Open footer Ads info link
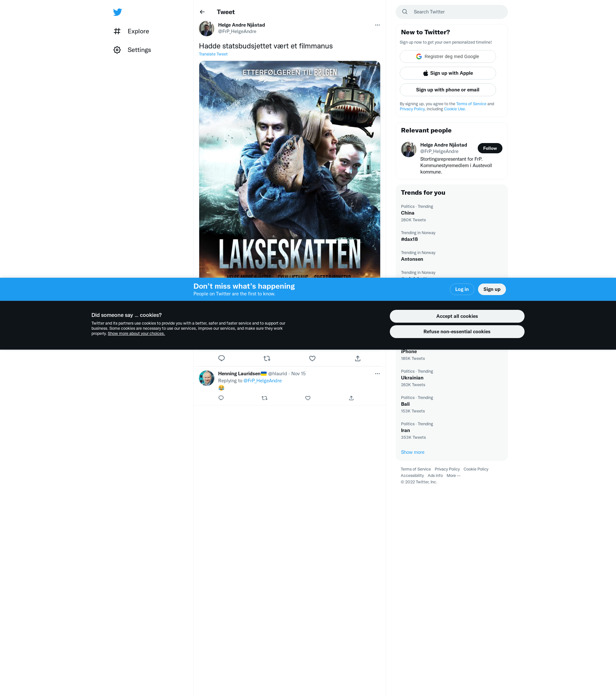This screenshot has width=616, height=696. coord(435,476)
